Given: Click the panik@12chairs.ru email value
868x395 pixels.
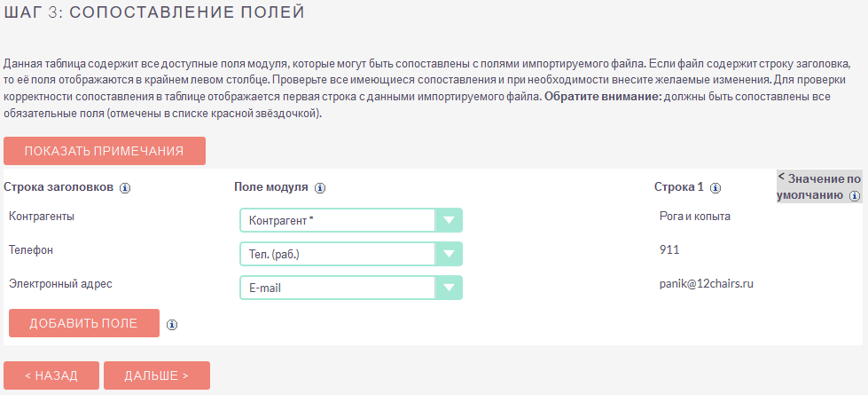Looking at the screenshot, I should coord(707,284).
